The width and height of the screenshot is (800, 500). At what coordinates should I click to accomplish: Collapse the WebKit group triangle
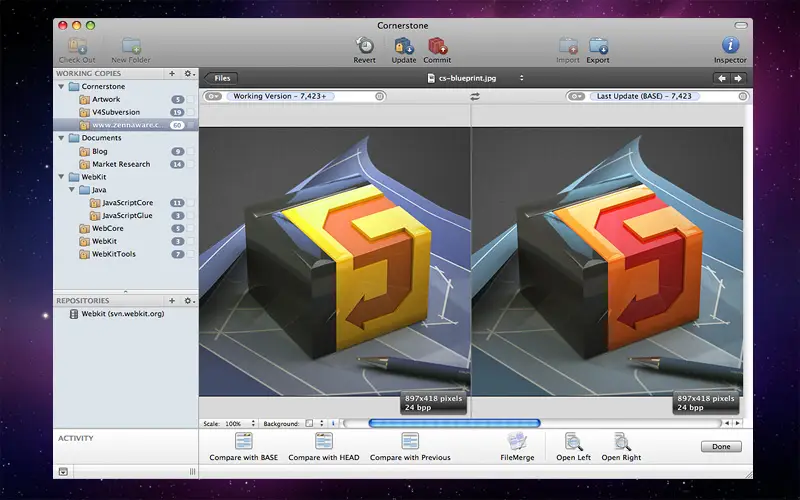(61, 177)
